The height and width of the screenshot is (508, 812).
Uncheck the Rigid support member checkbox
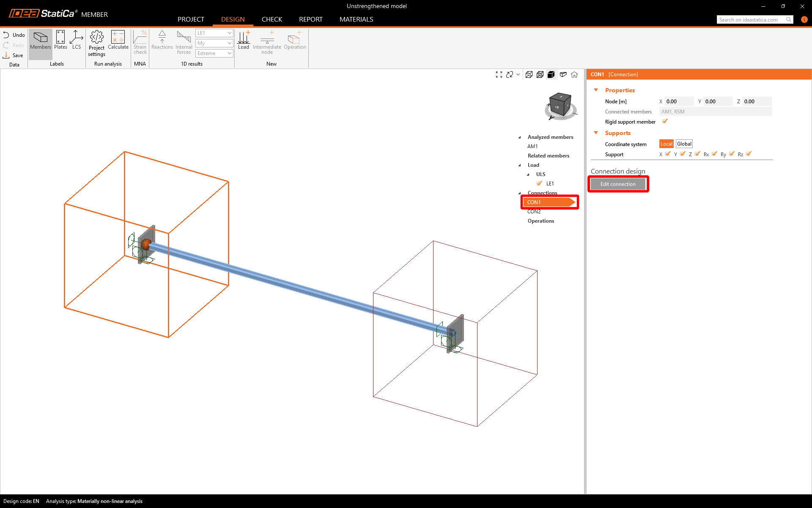tap(665, 121)
